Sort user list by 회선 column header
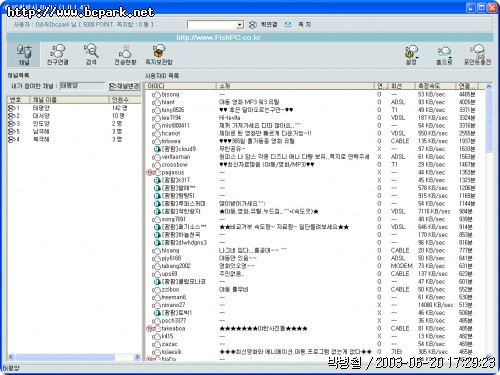This screenshot has width=500, height=375. 401,86
